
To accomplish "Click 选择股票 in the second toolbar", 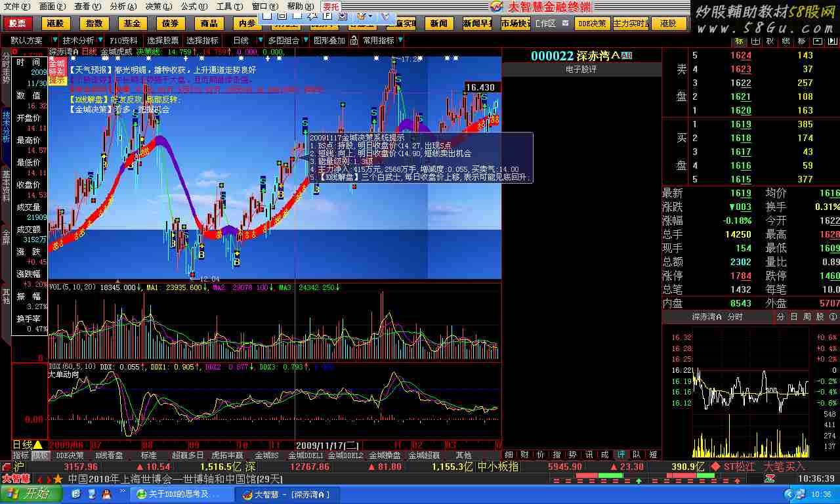I will click(x=162, y=41).
